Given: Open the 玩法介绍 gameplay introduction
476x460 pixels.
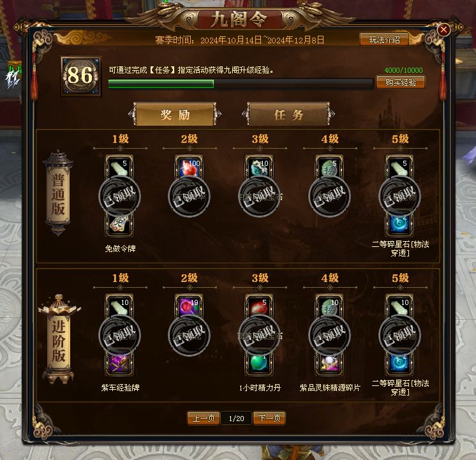Looking at the screenshot, I should 384,40.
